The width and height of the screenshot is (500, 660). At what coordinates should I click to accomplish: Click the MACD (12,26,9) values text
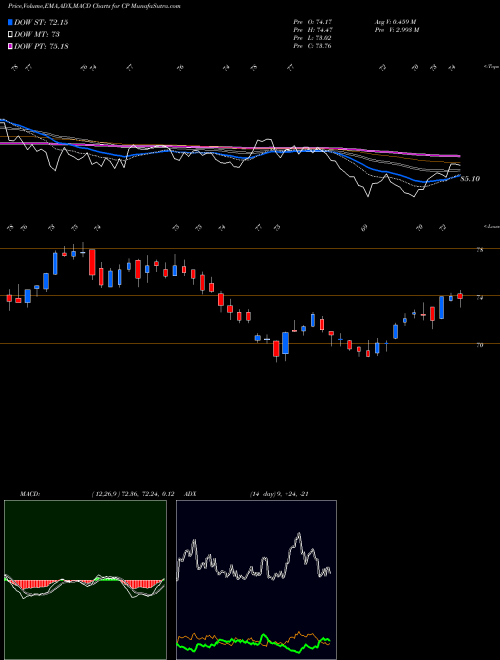[x=133, y=494]
